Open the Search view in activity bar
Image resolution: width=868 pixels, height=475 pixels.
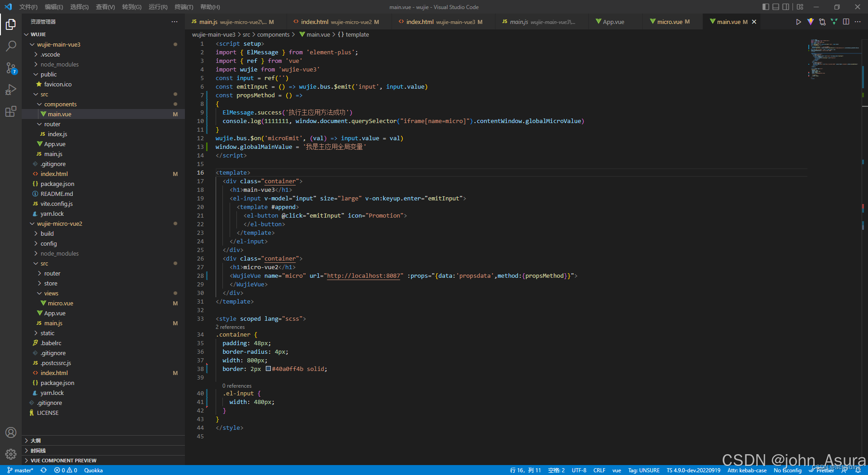(x=11, y=46)
